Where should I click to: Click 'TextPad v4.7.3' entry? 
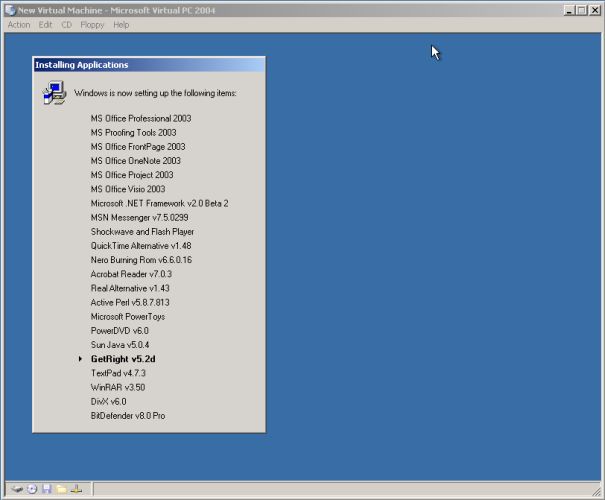(x=118, y=373)
